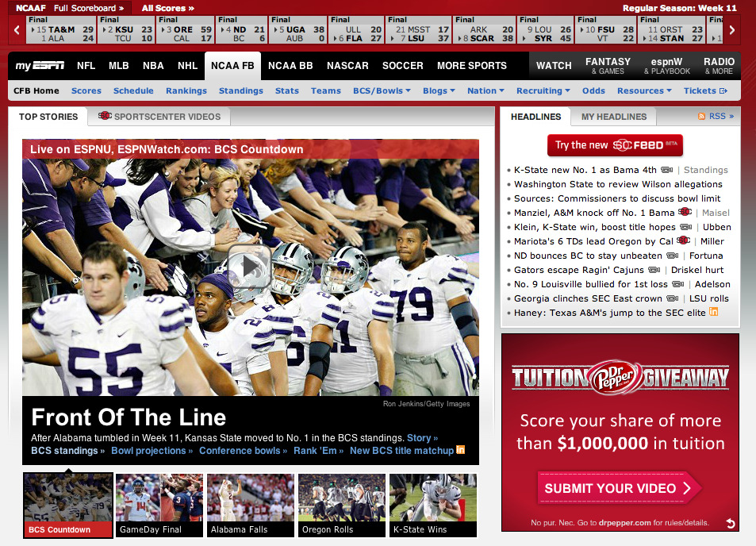Play the BCS Countdown video
This screenshot has height=546, width=756.
(249, 266)
